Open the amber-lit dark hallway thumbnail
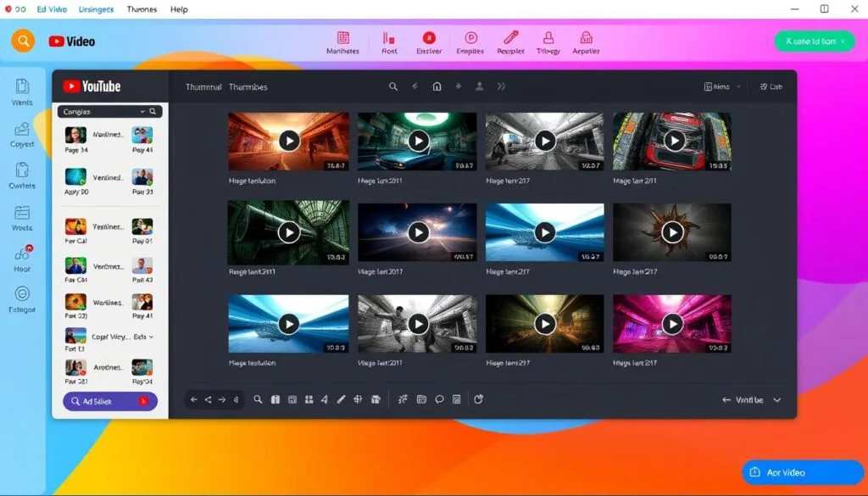Viewport: 868px width, 496px height. click(x=545, y=324)
